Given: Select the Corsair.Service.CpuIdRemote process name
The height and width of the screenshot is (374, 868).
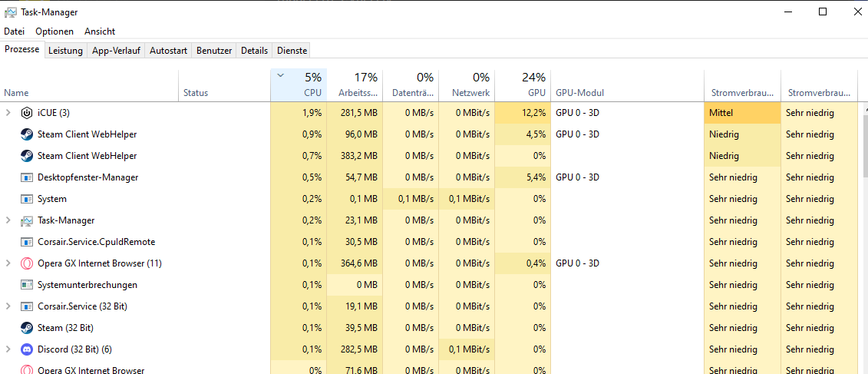Looking at the screenshot, I should click(97, 242).
